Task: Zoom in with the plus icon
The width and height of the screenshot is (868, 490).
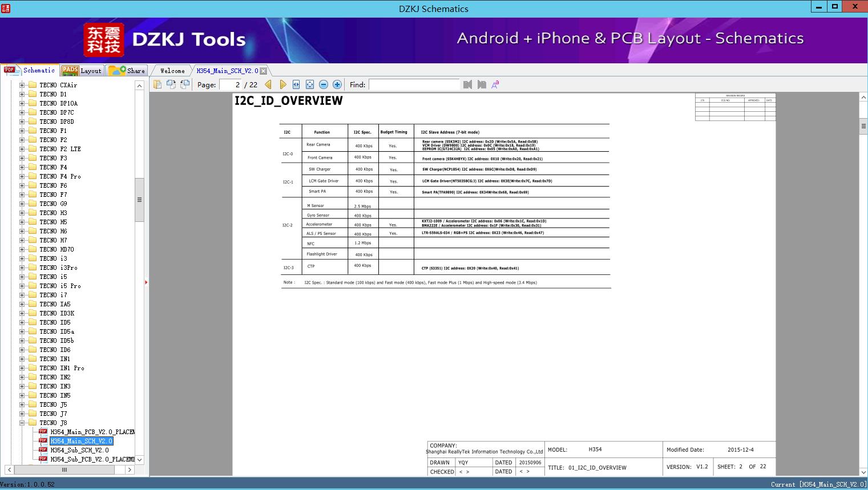Action: [x=337, y=84]
